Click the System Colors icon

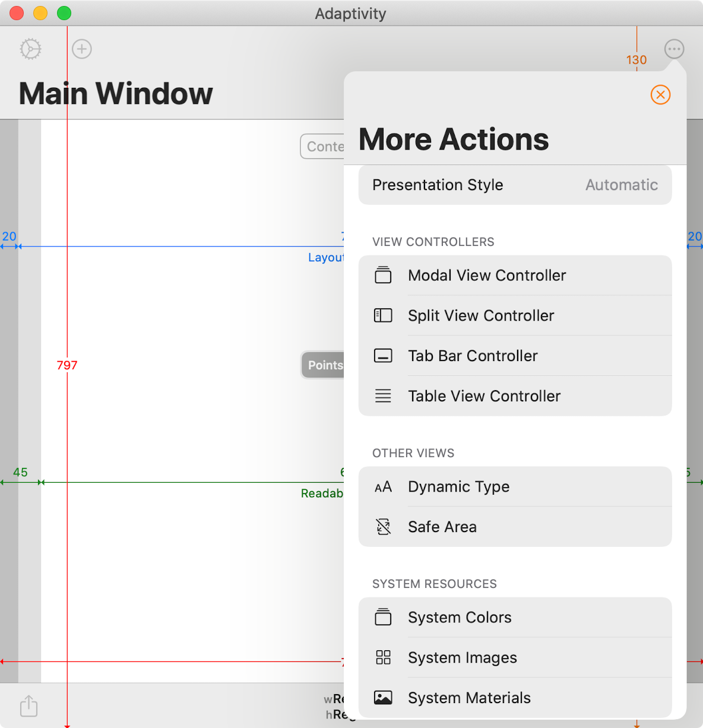[x=383, y=617]
